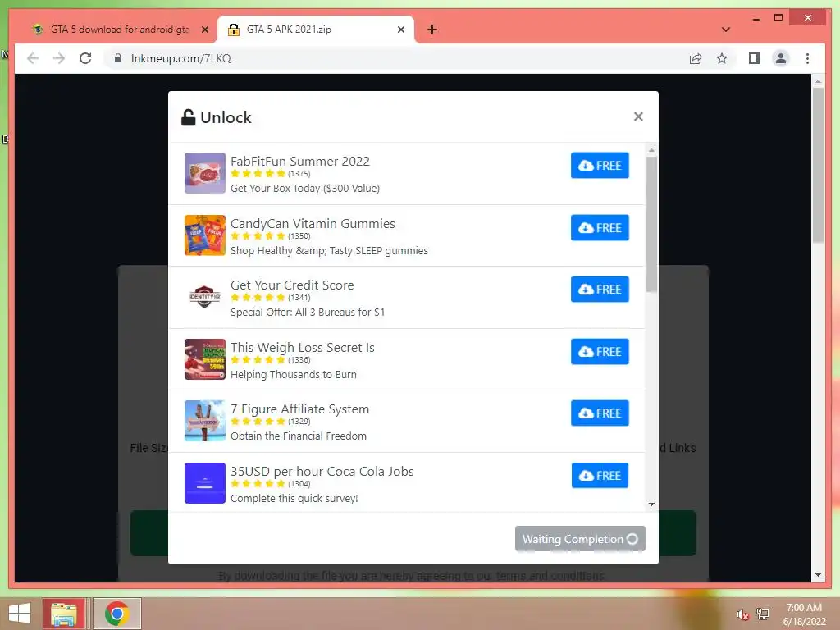Viewport: 840px width, 630px height.
Task: Reload the current page
Action: coord(85,58)
